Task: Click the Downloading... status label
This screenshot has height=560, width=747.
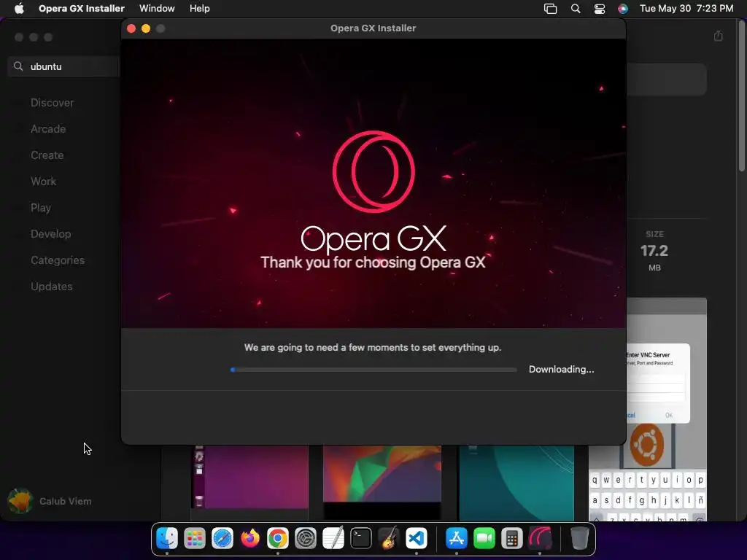Action: (561, 370)
